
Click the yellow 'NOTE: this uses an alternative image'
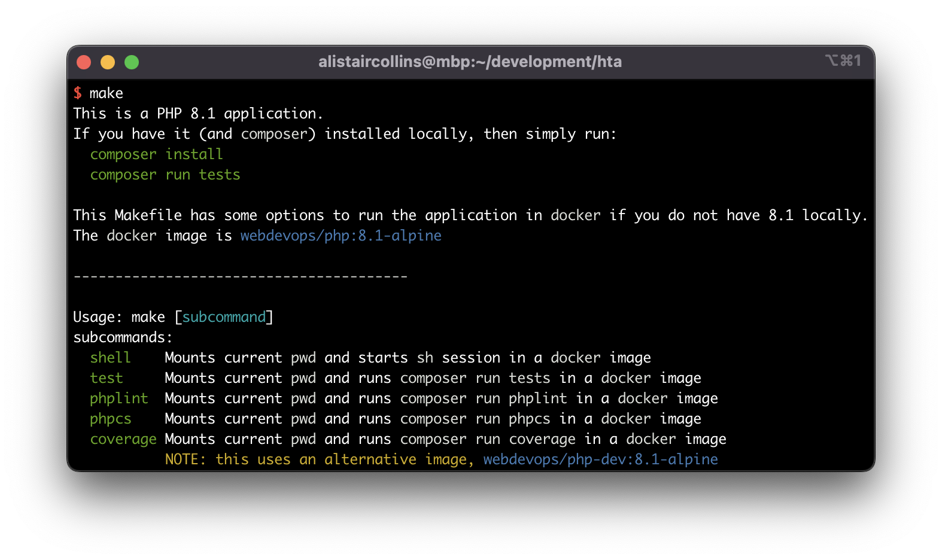(320, 459)
